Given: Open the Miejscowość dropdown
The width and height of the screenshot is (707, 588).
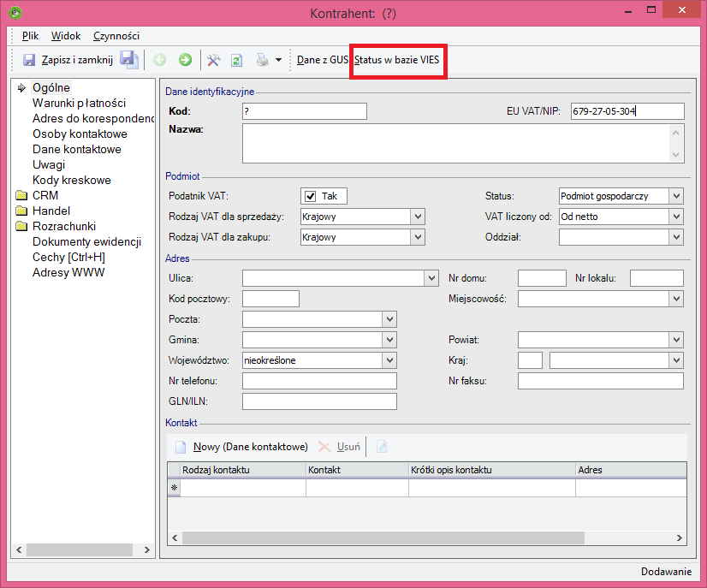Looking at the screenshot, I should point(676,299).
